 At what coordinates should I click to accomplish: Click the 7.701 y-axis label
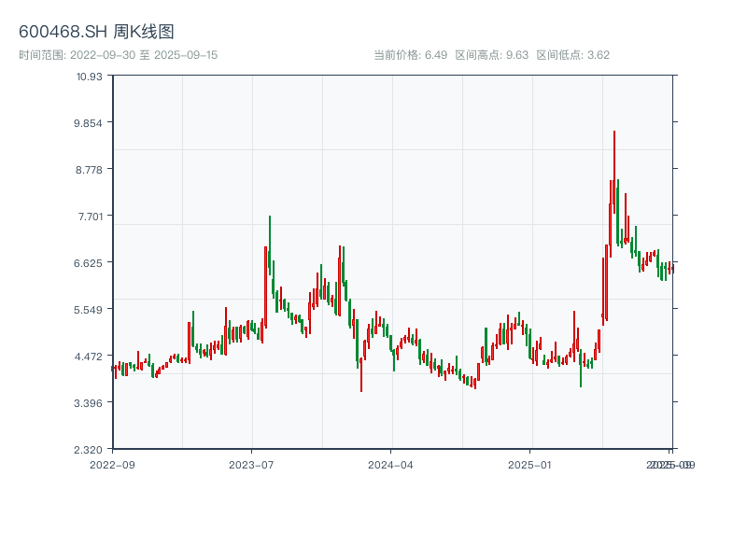90,217
